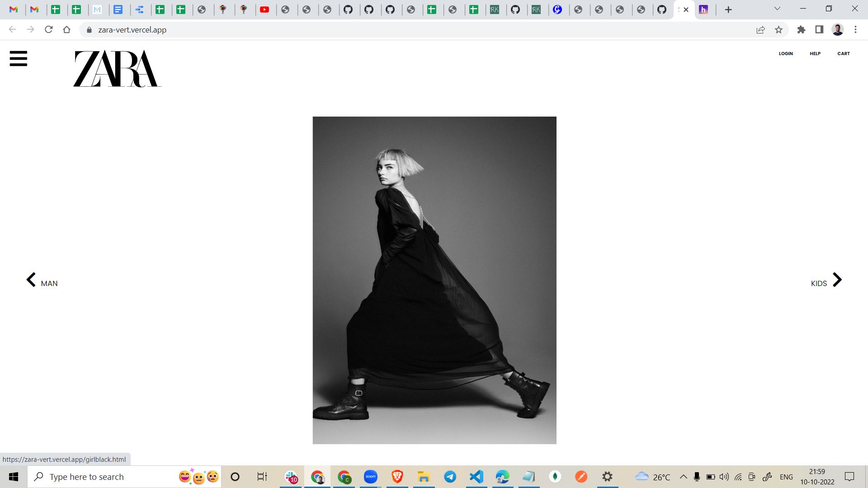868x488 pixels.
Task: Click the share icon in the address bar
Action: tap(761, 29)
